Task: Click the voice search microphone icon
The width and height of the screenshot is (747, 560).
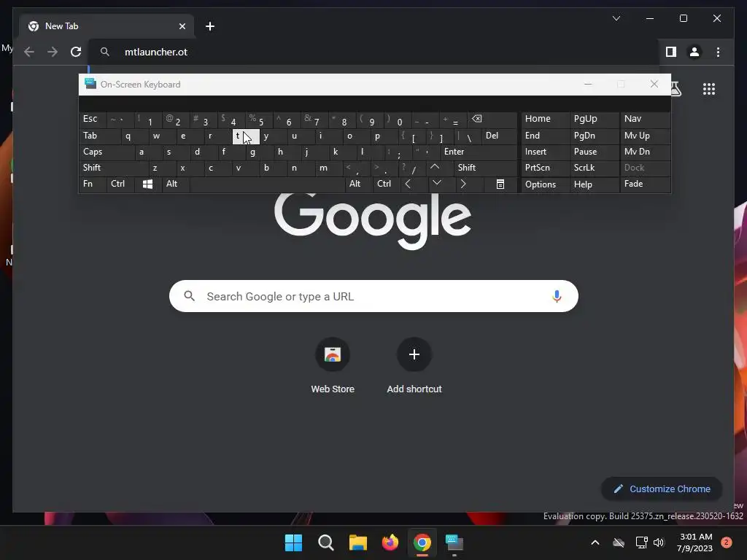Action: [557, 296]
